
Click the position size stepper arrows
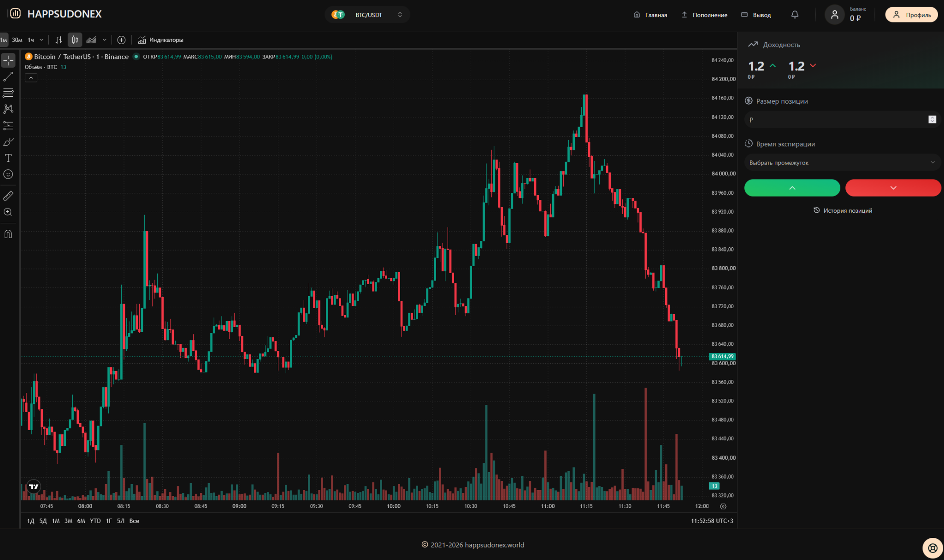coord(932,120)
